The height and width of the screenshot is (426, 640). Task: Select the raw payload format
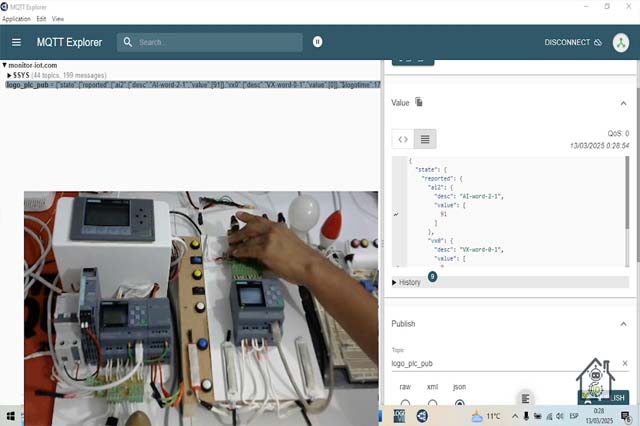click(x=405, y=403)
